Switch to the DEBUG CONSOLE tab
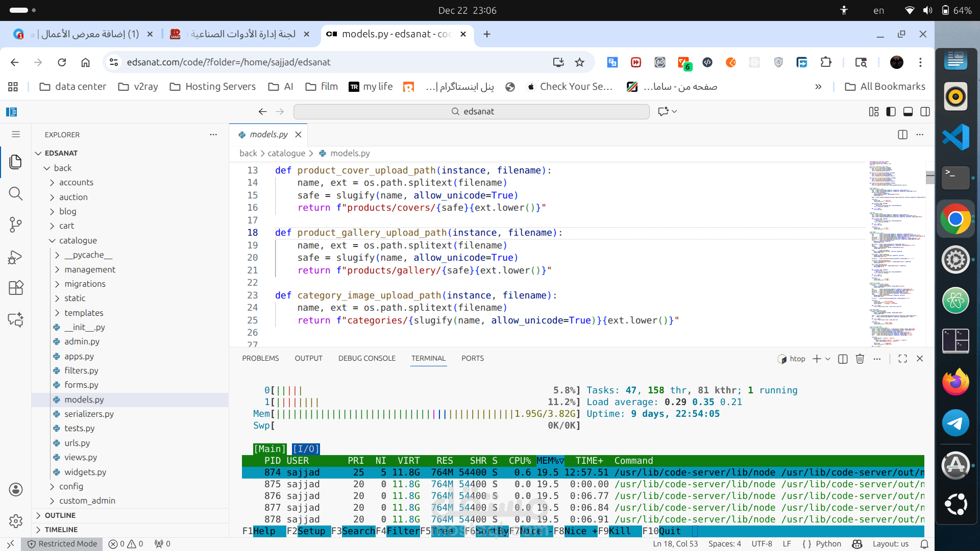The image size is (980, 551). pos(366,358)
